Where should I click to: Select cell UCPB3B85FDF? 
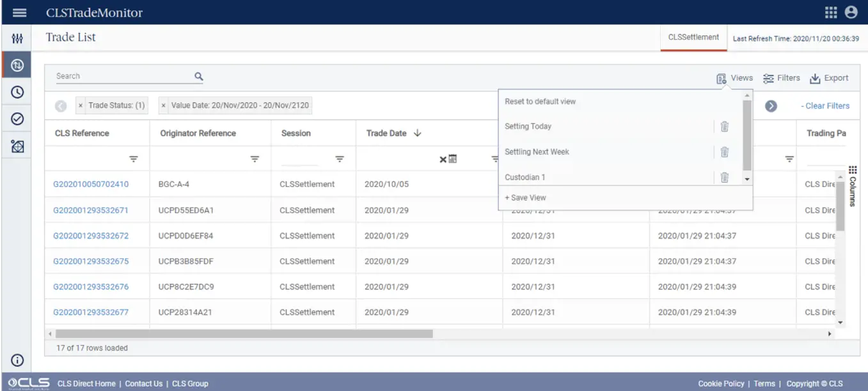click(x=186, y=261)
